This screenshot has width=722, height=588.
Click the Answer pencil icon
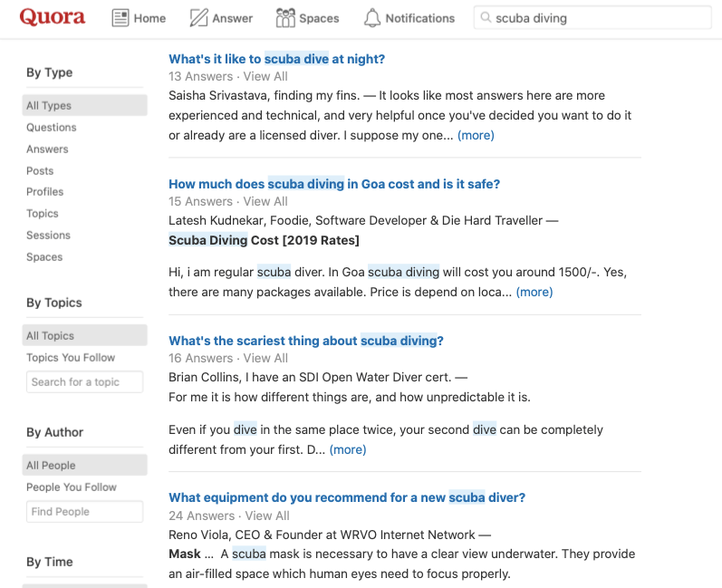pos(199,18)
